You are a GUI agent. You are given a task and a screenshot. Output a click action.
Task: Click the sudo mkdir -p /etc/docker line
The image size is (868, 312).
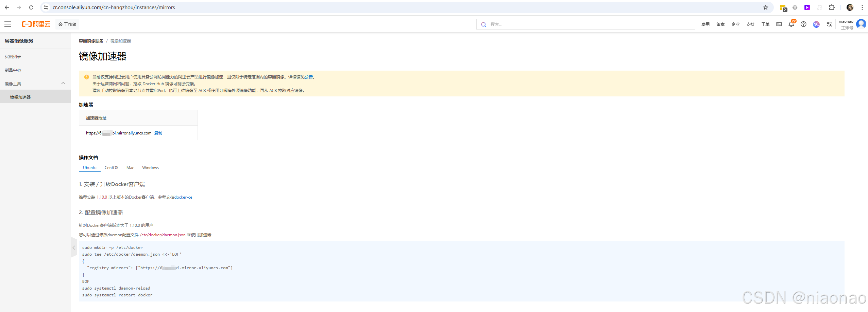[113, 247]
